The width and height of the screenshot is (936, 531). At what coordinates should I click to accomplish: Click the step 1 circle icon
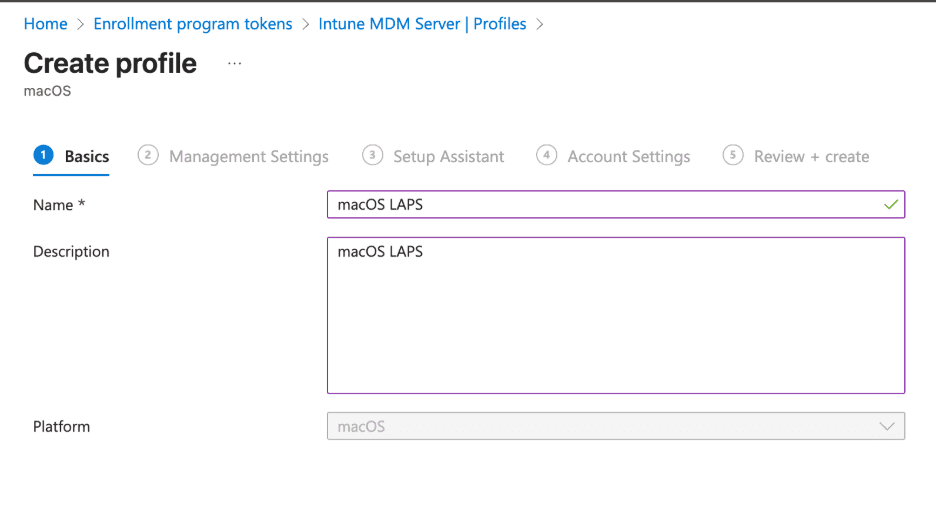(x=43, y=155)
